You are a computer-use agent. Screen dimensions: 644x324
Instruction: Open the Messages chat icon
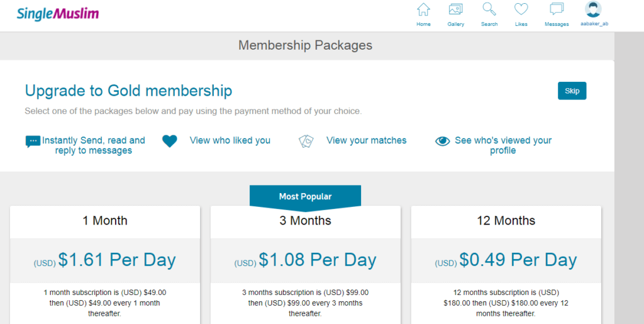pyautogui.click(x=557, y=9)
